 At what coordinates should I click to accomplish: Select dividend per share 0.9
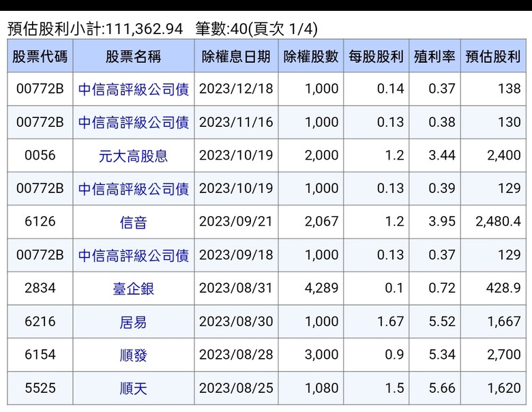click(395, 354)
